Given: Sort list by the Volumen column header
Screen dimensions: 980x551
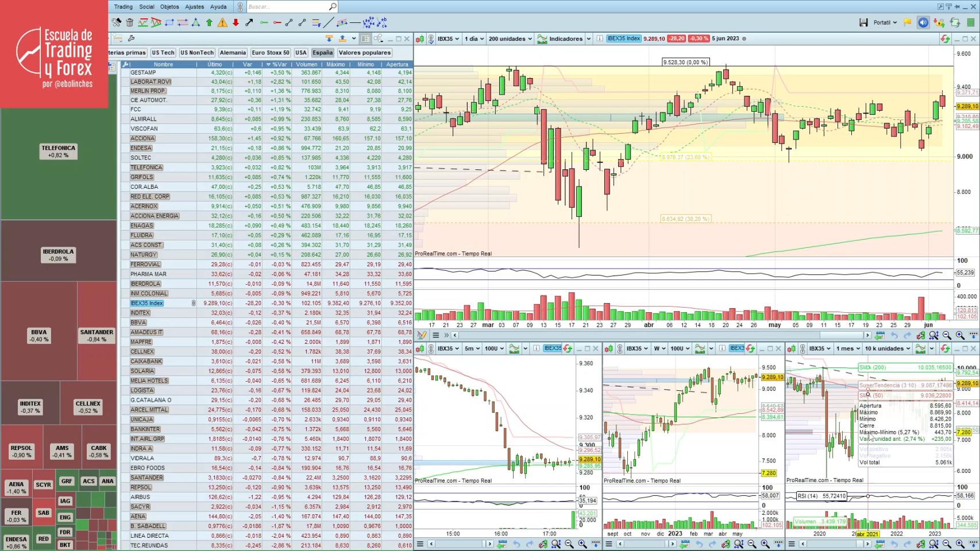Looking at the screenshot, I should (307, 64).
